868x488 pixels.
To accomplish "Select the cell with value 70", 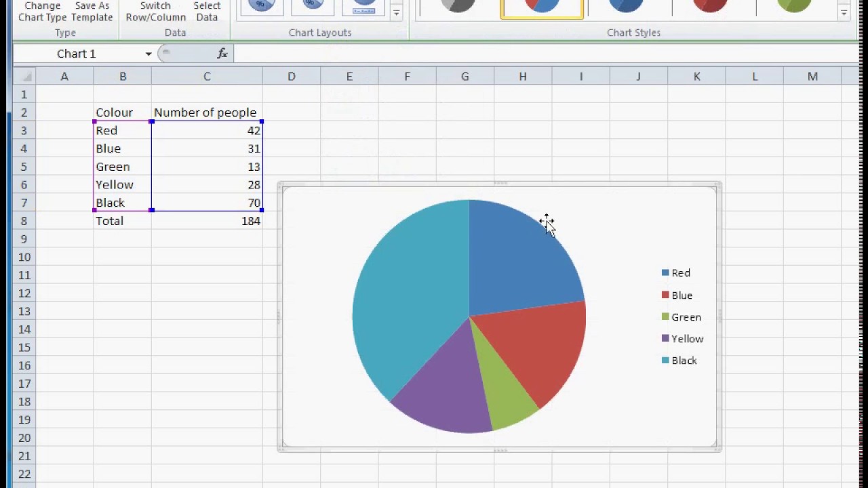I will pyautogui.click(x=207, y=203).
